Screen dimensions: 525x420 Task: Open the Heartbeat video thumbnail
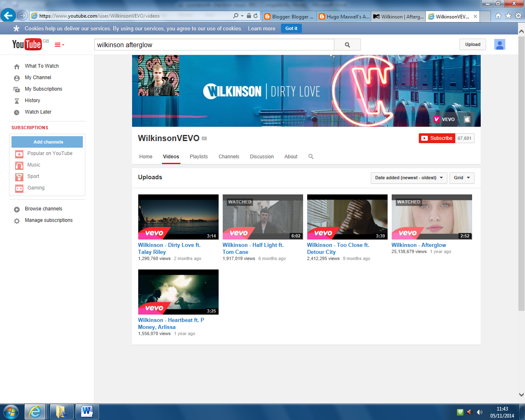point(178,292)
